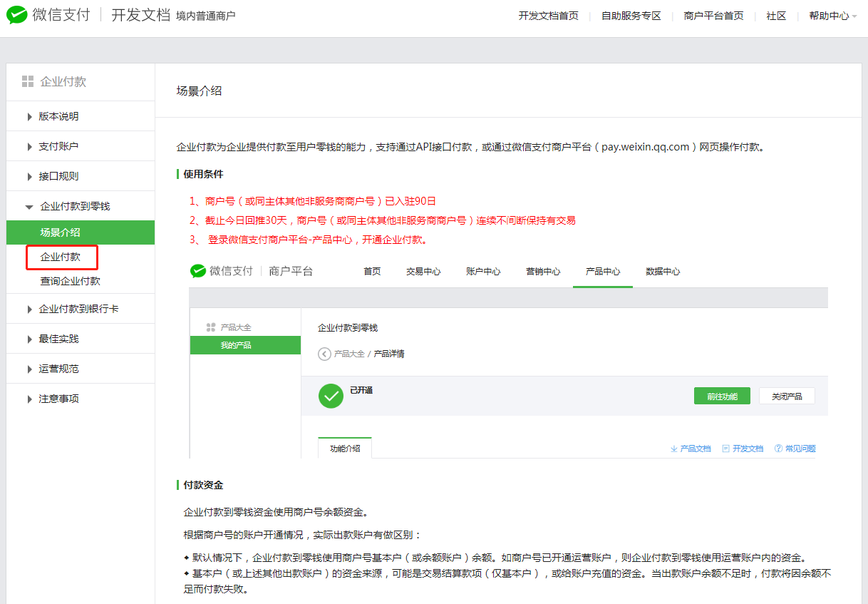Click the circled back arrow before the 产品大全 breadcrumb

pos(324,354)
